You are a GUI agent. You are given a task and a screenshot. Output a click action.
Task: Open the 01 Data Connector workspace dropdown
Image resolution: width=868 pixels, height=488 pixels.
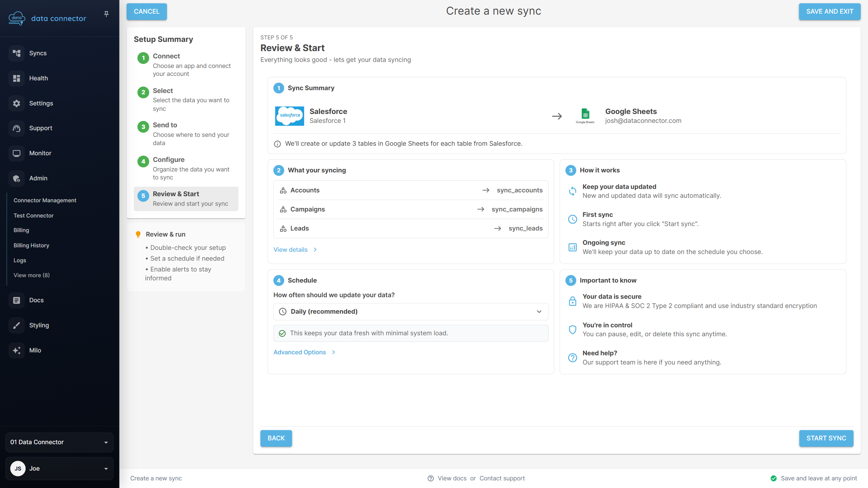[59, 442]
